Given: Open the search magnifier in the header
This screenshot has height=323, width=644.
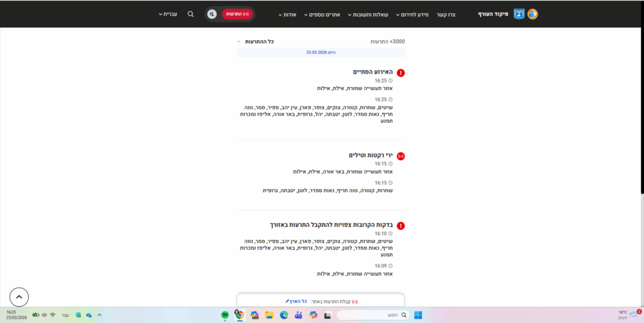Looking at the screenshot, I should 191,14.
